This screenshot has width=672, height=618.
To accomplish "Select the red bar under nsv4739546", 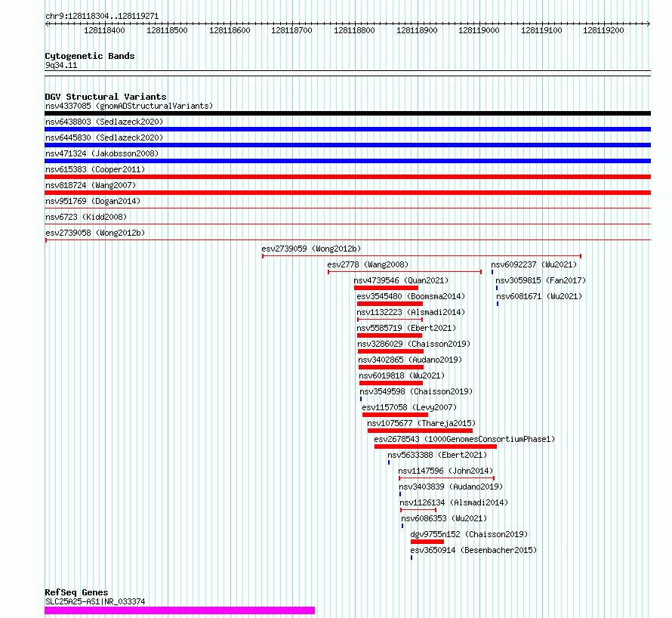I will (x=386, y=288).
